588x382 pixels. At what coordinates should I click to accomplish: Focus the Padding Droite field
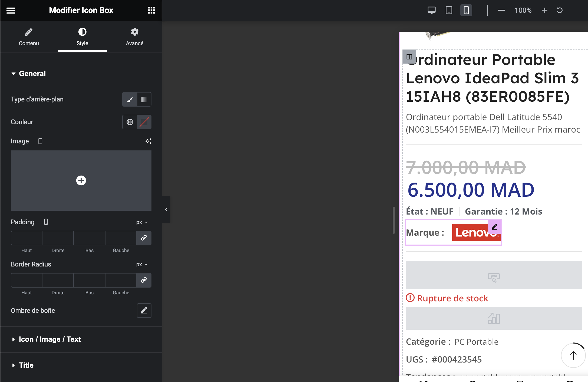click(x=58, y=238)
